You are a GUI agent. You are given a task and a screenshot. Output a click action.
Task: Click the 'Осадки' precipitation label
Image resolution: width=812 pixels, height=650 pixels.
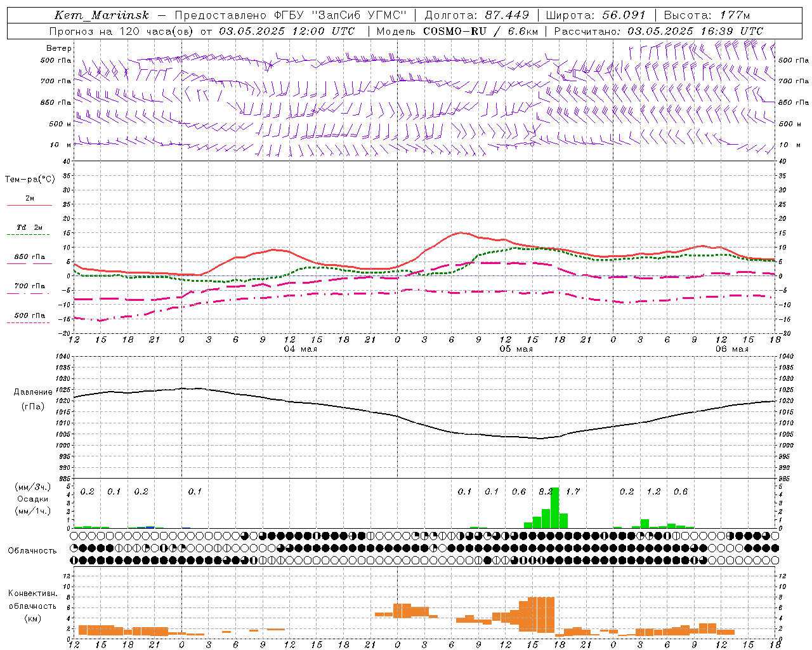pyautogui.click(x=33, y=499)
